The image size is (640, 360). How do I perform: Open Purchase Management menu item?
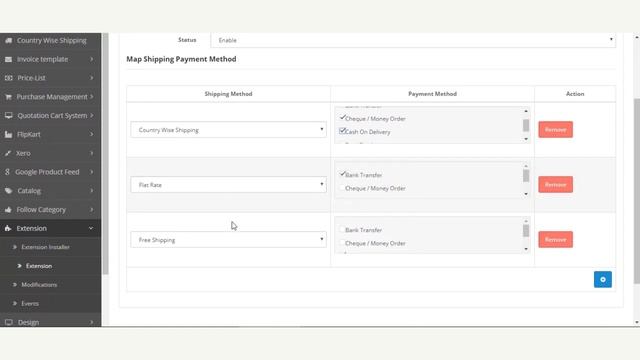(51, 97)
